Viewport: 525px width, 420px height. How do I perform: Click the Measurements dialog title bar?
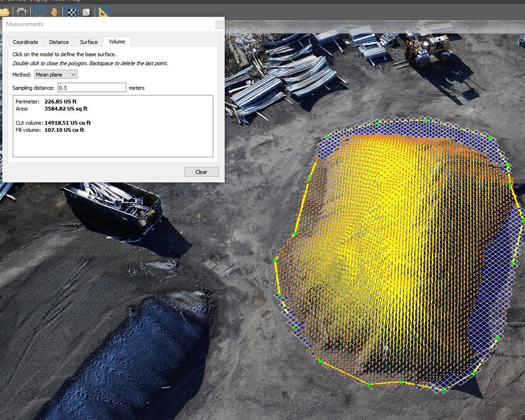pos(109,24)
